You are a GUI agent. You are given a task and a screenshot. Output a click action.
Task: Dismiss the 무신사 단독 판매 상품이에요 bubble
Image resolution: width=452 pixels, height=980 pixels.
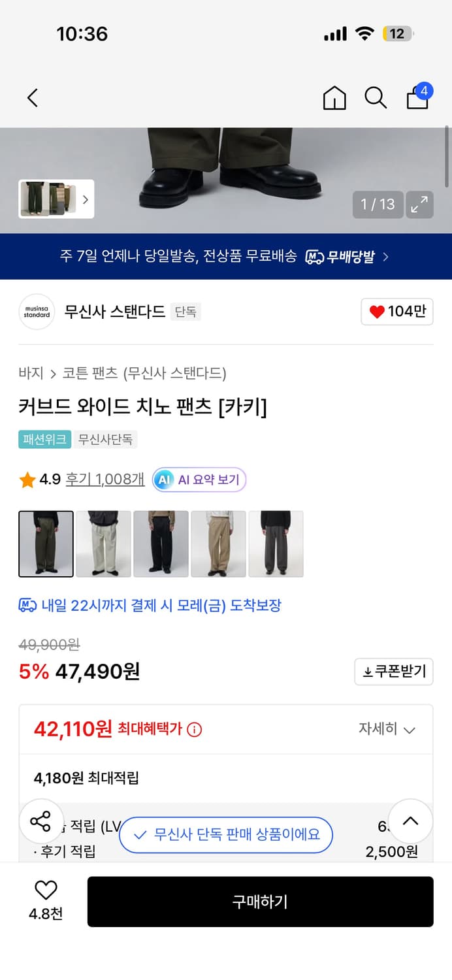(225, 835)
